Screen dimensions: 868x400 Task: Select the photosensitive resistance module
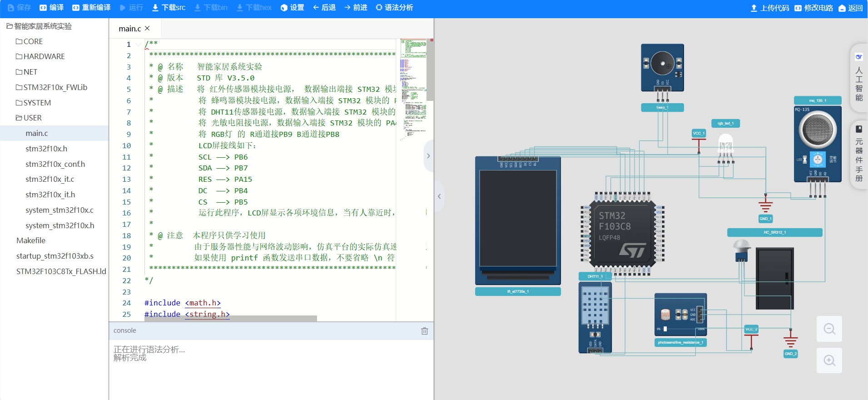(680, 315)
